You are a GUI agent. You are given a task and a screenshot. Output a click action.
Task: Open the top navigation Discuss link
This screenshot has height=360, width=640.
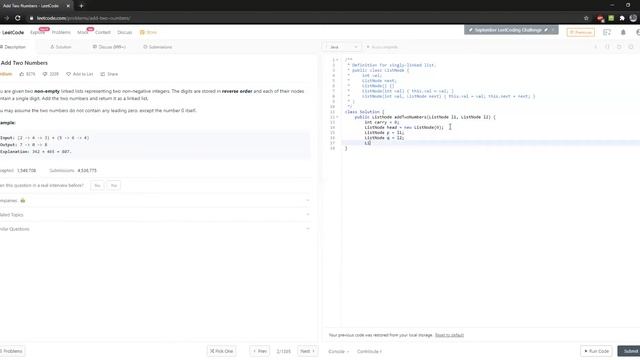[124, 32]
